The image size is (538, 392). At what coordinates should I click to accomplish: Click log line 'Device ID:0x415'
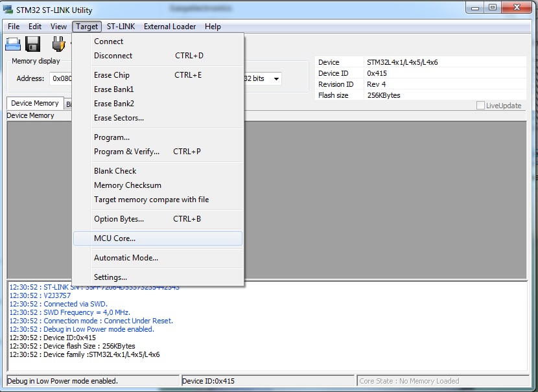(53, 338)
